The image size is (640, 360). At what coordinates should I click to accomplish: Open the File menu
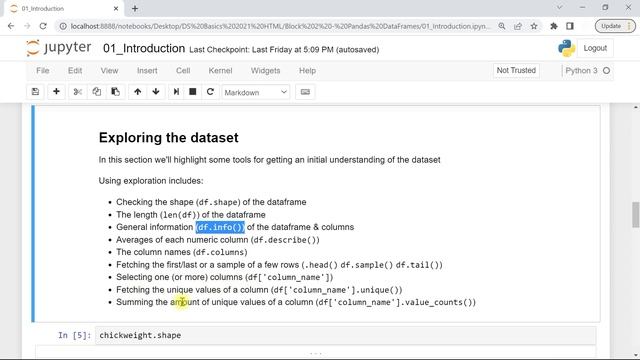(42, 71)
